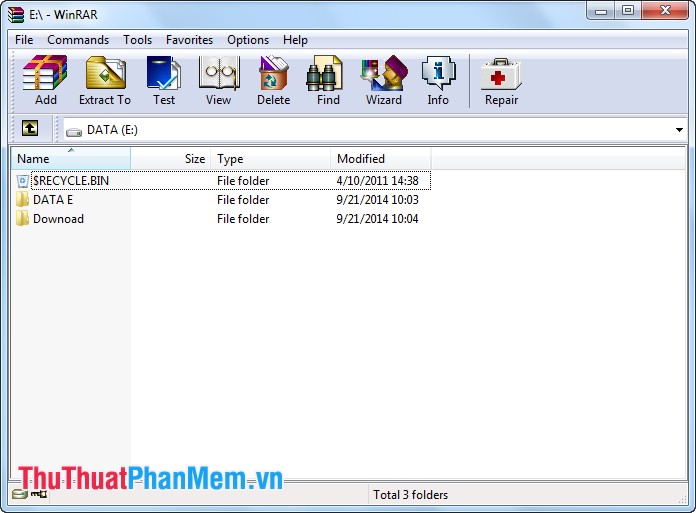This screenshot has width=696, height=513.
Task: Select the Download folder entry
Action: 58,219
